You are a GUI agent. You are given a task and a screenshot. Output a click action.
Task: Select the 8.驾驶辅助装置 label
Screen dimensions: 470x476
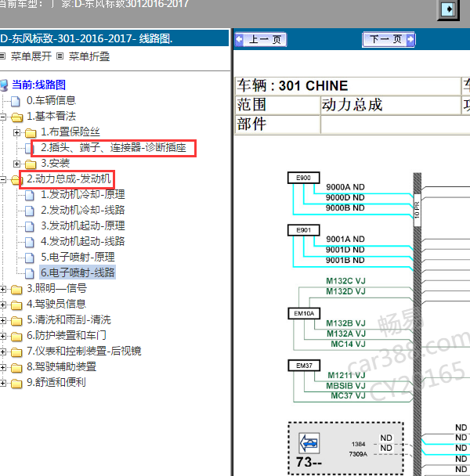[61, 366]
